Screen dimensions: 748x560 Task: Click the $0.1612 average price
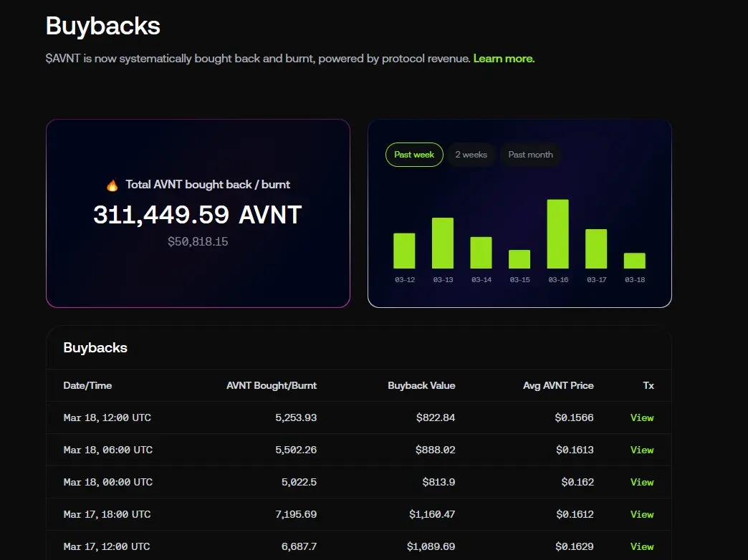pos(575,514)
